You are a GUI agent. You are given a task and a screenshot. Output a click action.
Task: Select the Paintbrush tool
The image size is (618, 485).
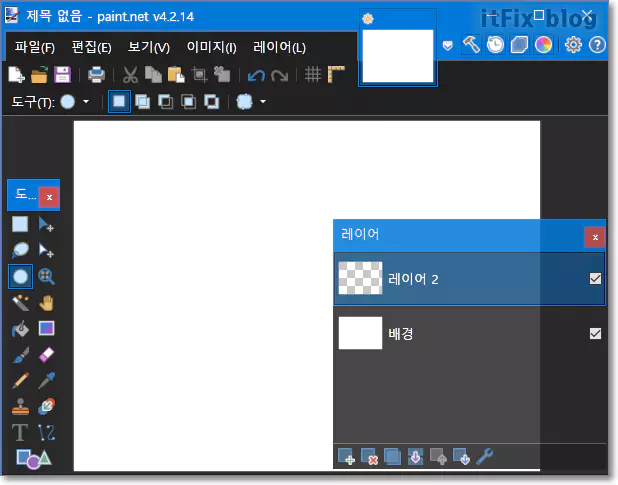pos(20,355)
